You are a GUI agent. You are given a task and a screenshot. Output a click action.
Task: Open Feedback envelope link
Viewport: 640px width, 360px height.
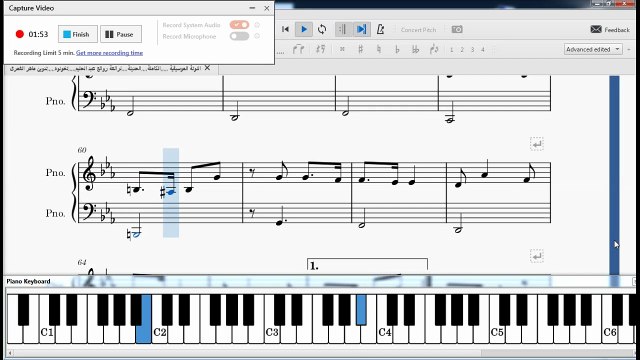[610, 30]
